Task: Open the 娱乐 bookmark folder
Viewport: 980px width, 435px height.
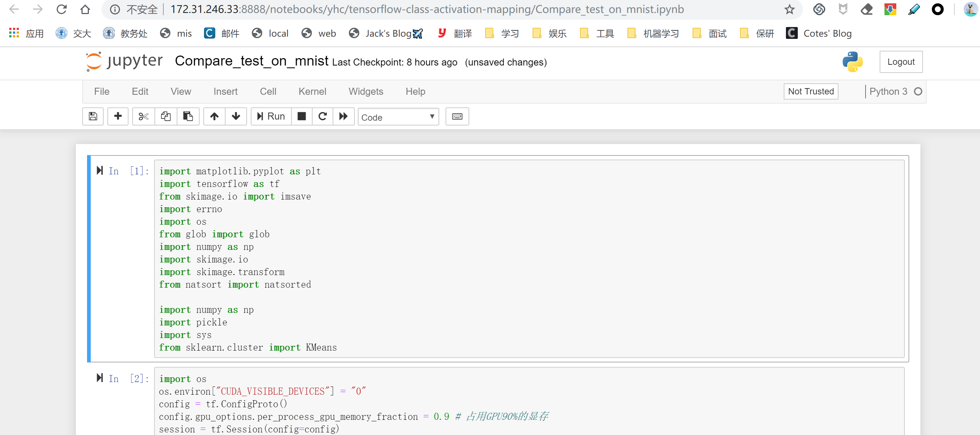Action: pos(550,33)
